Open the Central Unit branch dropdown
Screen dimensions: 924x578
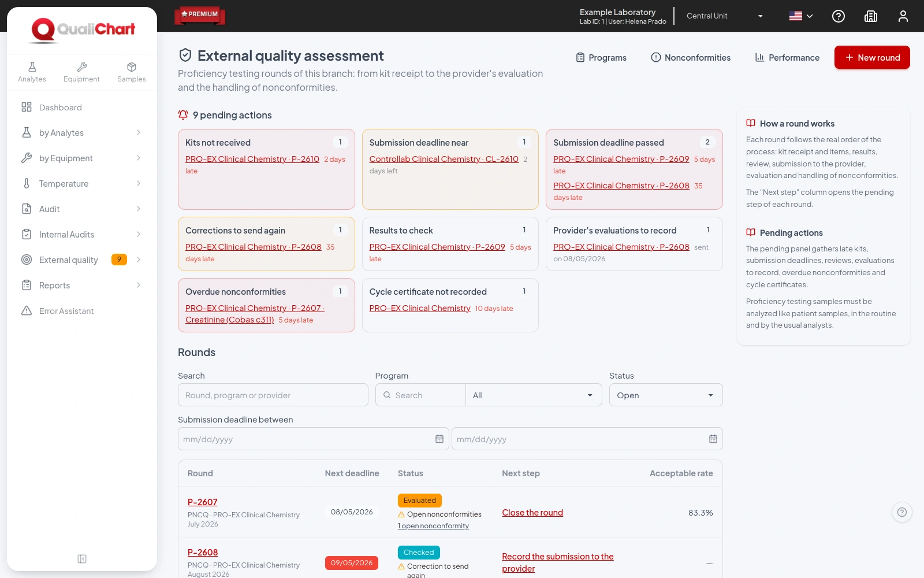pyautogui.click(x=725, y=16)
